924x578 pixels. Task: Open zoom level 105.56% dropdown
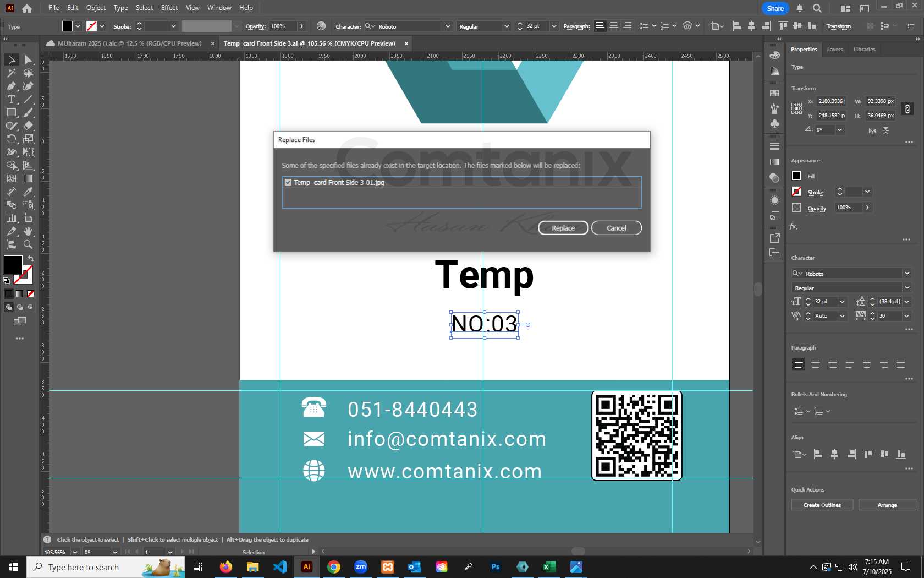75,552
